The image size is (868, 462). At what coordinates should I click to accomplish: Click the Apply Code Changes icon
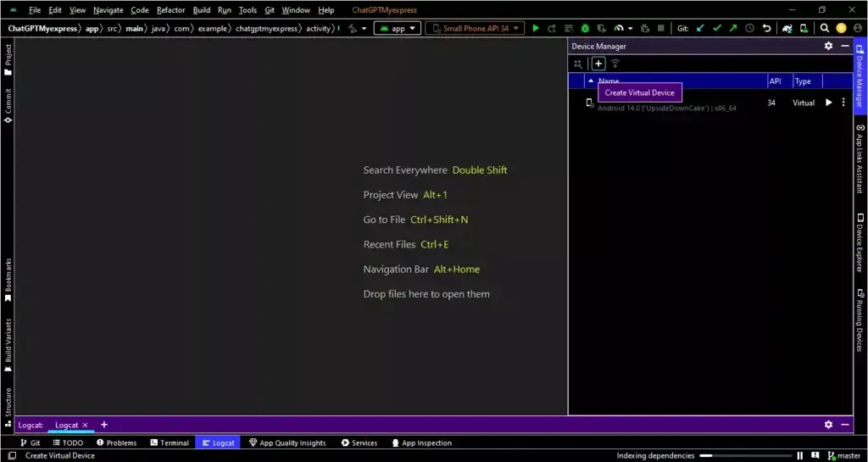point(569,28)
